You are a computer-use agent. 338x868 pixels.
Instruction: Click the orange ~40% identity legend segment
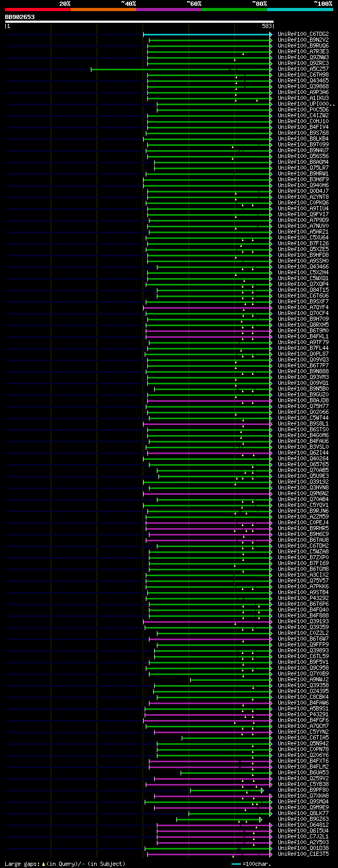[x=104, y=10]
